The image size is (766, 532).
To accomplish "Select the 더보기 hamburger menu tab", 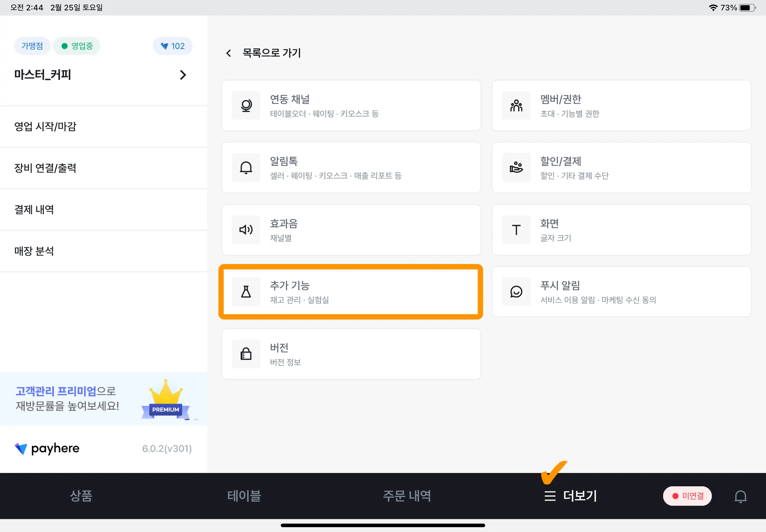I will click(x=570, y=496).
